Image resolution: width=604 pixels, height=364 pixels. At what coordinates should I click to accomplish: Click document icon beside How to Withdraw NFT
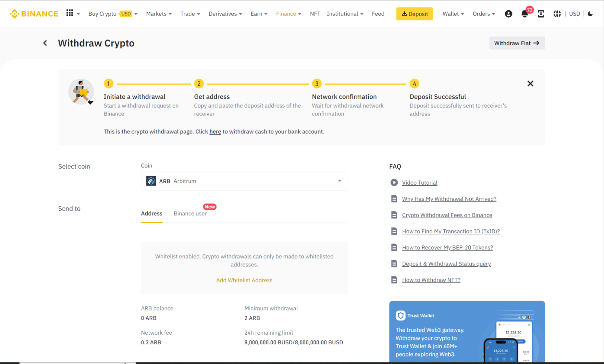coord(394,280)
